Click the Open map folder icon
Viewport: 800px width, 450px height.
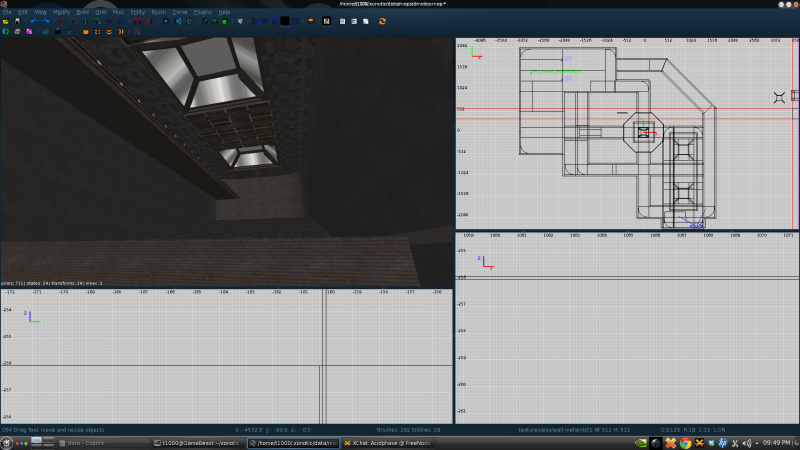pyautogui.click(x=5, y=20)
